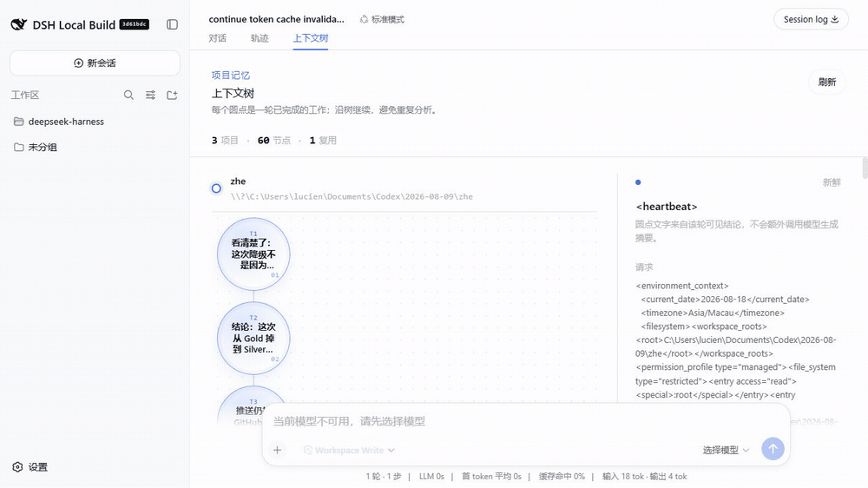Refresh the context tree with 刷新

[x=827, y=82]
